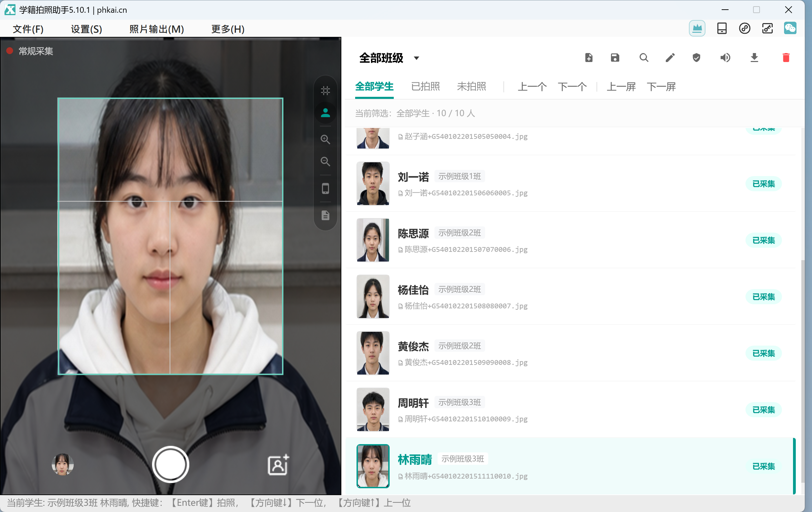The image size is (812, 512).
Task: Open the 文件(F) menu
Action: [28, 29]
